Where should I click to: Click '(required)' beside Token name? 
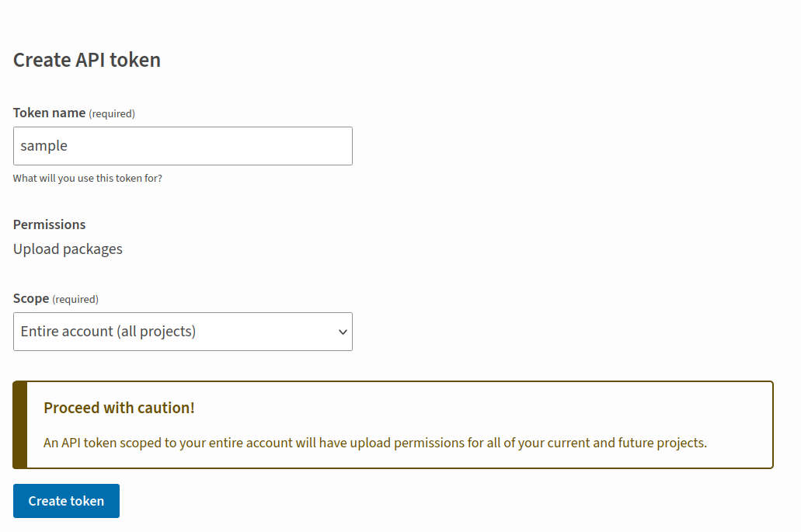112,113
